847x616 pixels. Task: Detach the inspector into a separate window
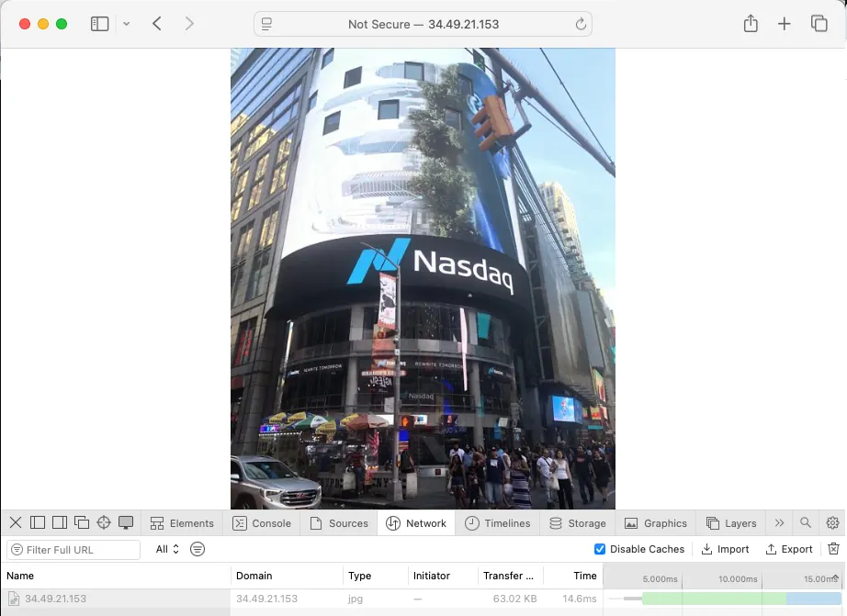tap(82, 522)
